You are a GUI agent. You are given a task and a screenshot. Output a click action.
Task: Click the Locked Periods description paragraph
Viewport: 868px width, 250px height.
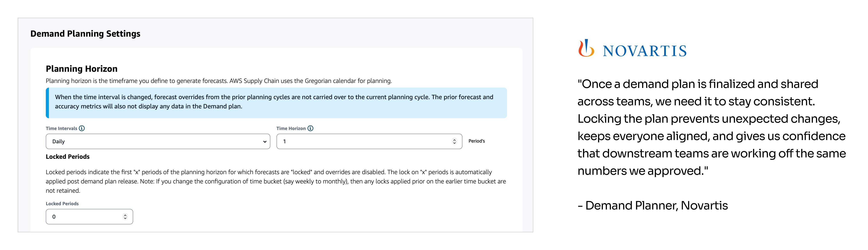click(276, 181)
